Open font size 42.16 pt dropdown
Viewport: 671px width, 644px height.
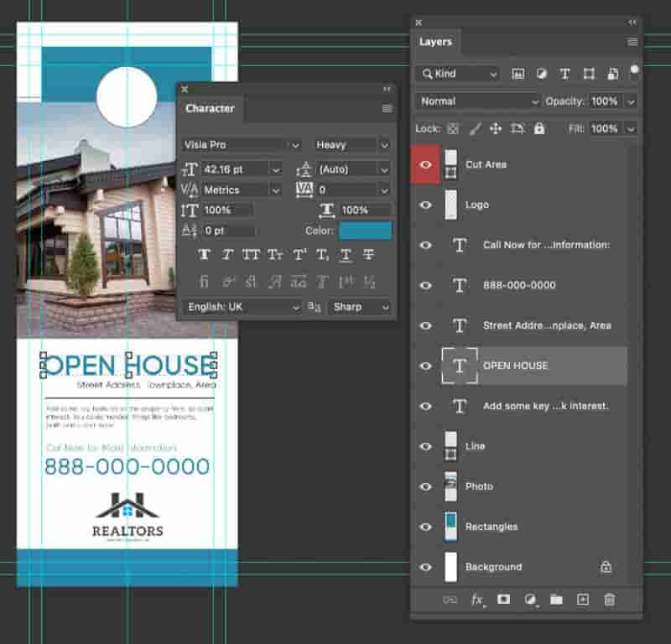(276, 170)
